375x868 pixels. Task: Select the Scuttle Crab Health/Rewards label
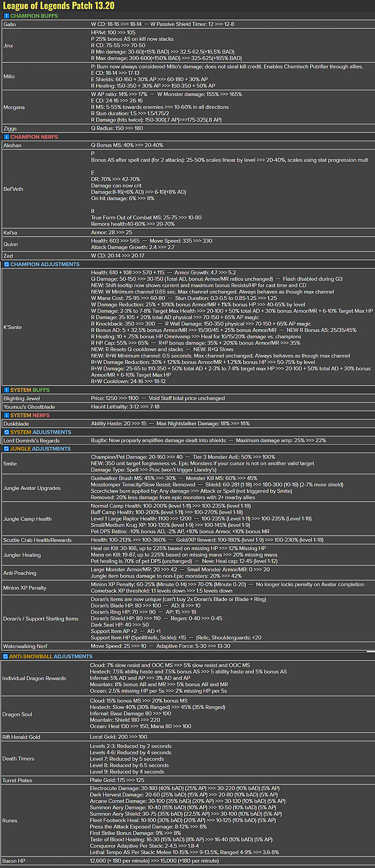(x=37, y=540)
